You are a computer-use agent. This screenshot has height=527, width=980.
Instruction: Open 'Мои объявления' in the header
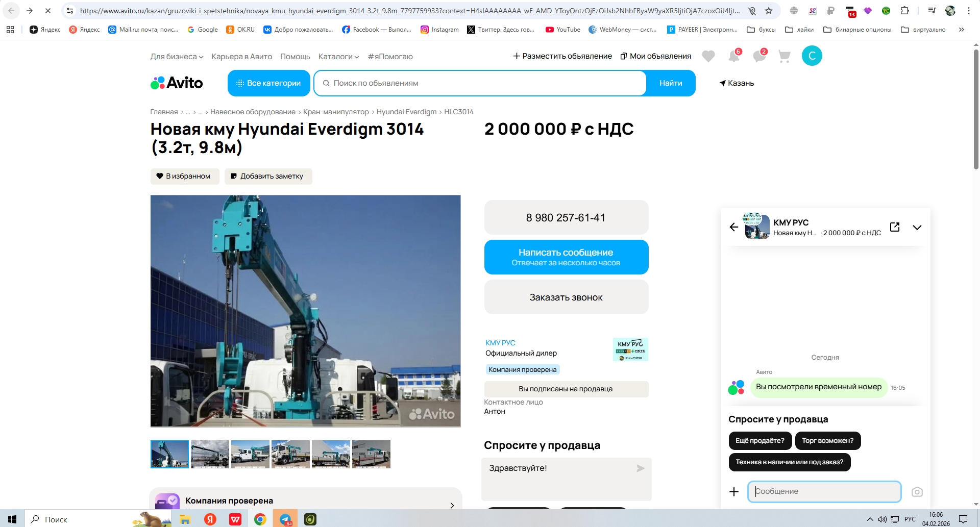(x=655, y=56)
